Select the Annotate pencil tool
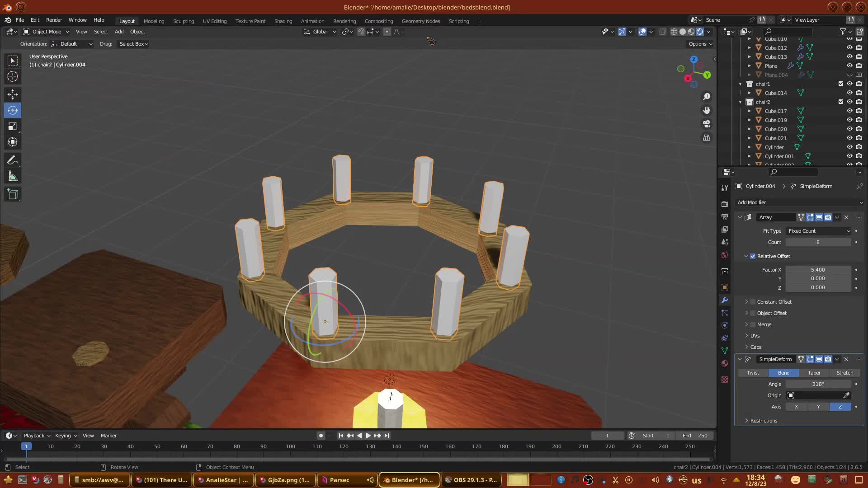Image resolution: width=868 pixels, height=488 pixels. point(13,160)
